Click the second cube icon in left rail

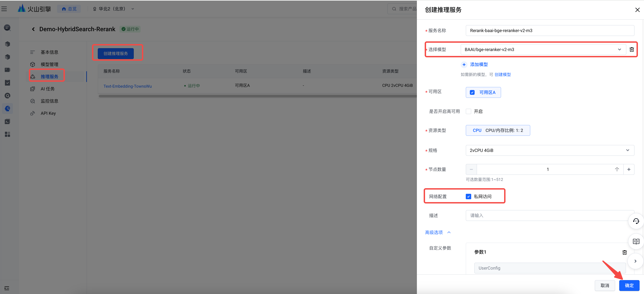pyautogui.click(x=7, y=57)
